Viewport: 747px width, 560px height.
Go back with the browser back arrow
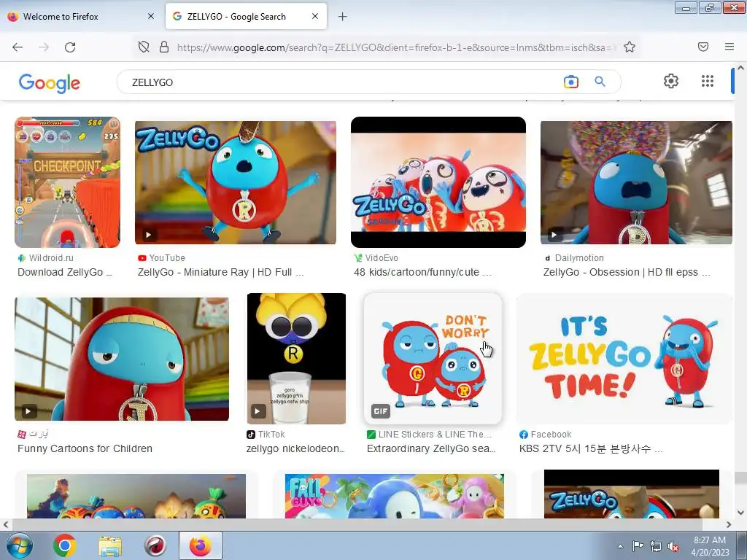coord(18,47)
